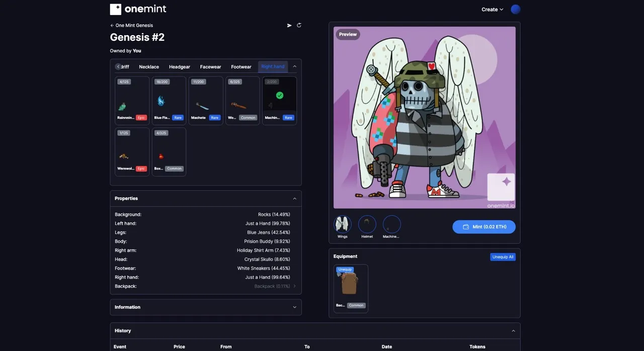Click the Helmet equipped slot icon
The image size is (644, 351).
pos(367,224)
